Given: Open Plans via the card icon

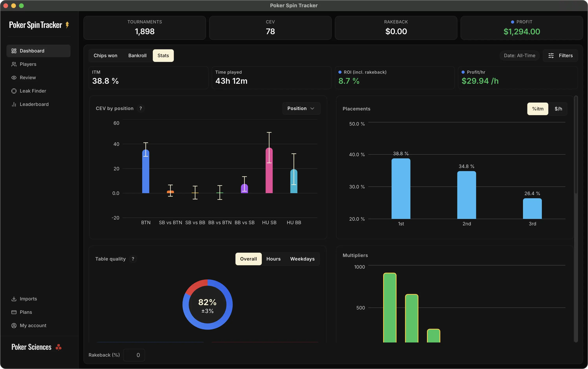Looking at the screenshot, I should click(x=14, y=312).
